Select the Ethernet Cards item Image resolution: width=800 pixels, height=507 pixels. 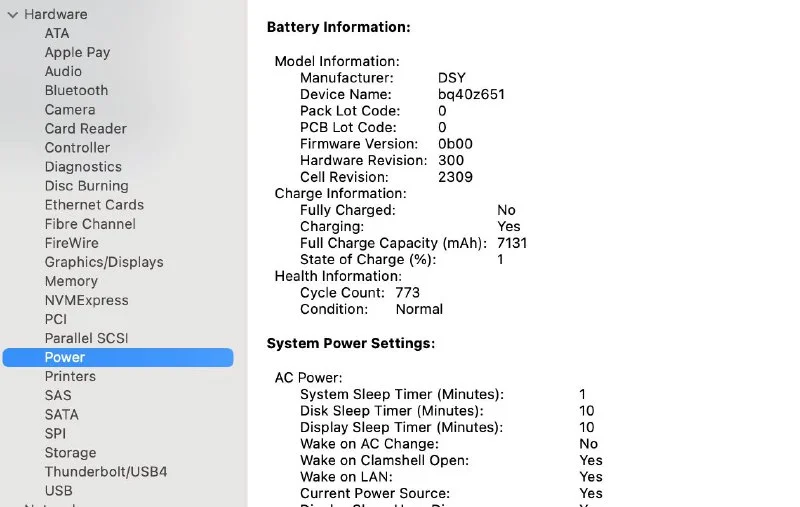click(94, 205)
